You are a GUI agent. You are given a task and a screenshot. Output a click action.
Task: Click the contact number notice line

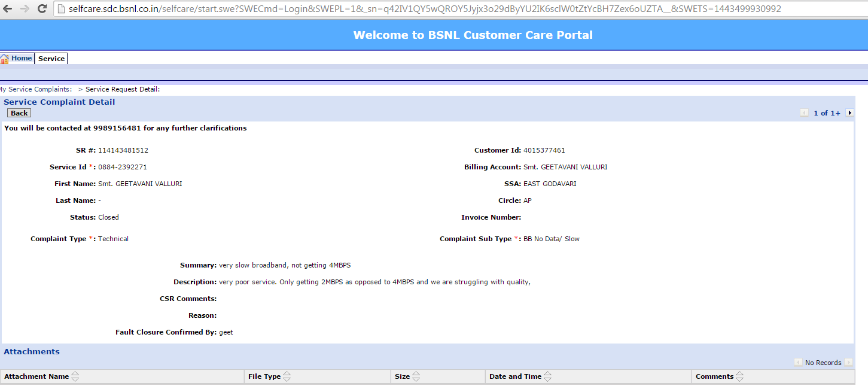click(x=126, y=128)
